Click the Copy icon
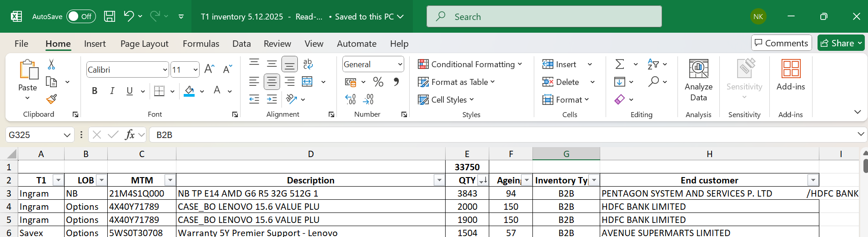Viewport: 868px width, 237px height. [x=51, y=82]
